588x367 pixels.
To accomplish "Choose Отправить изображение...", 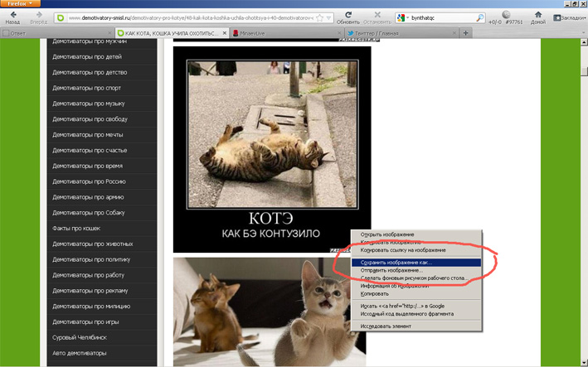I will click(416, 270).
